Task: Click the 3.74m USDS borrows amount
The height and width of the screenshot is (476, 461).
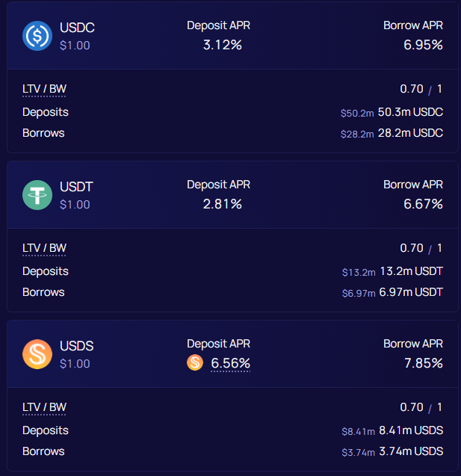Action: 411,451
